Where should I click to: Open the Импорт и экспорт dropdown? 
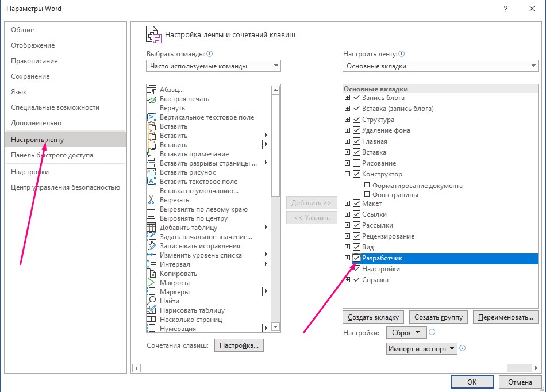[x=422, y=348]
